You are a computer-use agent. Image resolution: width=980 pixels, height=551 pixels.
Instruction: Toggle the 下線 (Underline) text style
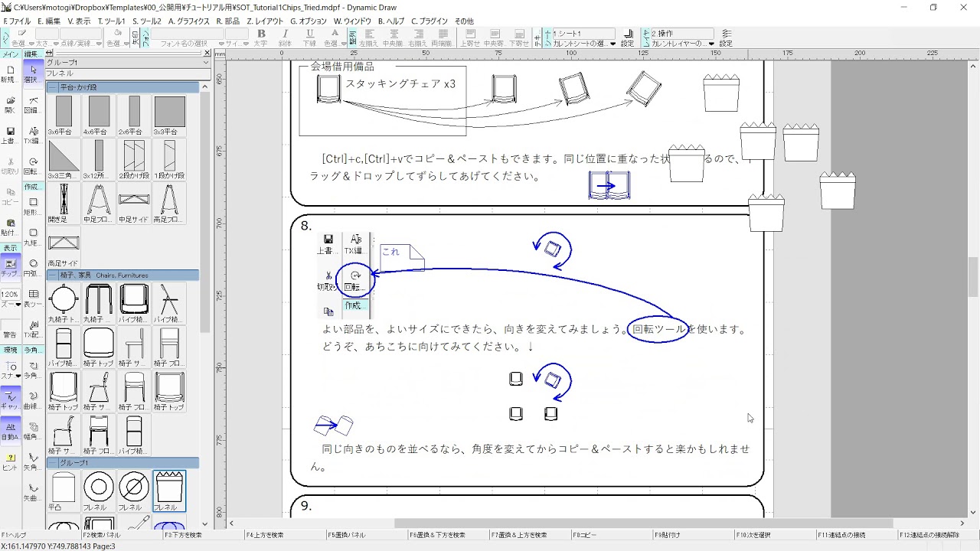309,37
